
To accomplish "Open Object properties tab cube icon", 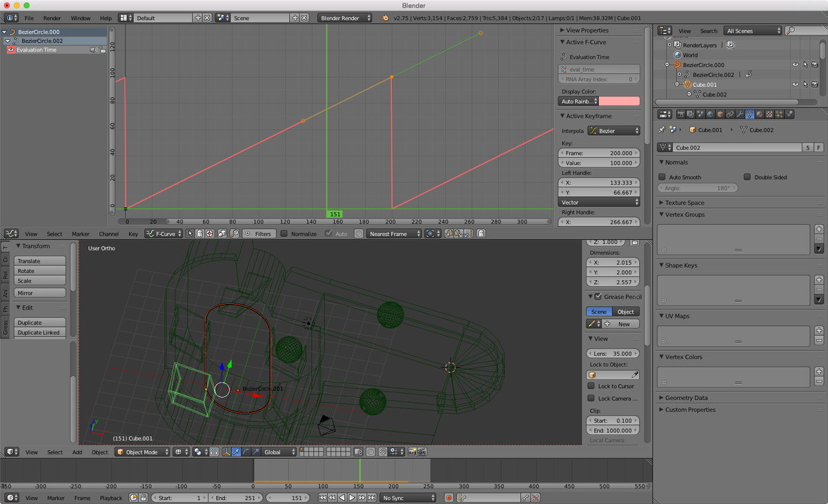I will [720, 114].
